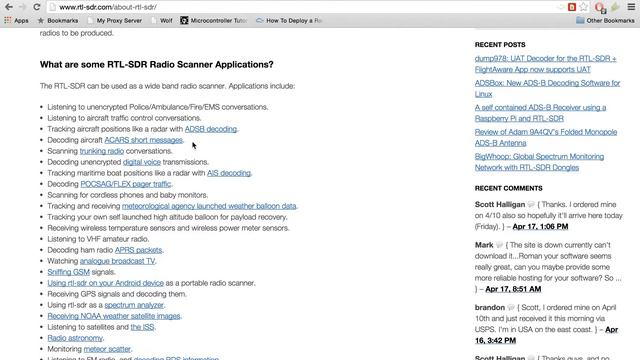Open Other Bookmarks folder
The width and height of the screenshot is (640, 360).
(605, 20)
